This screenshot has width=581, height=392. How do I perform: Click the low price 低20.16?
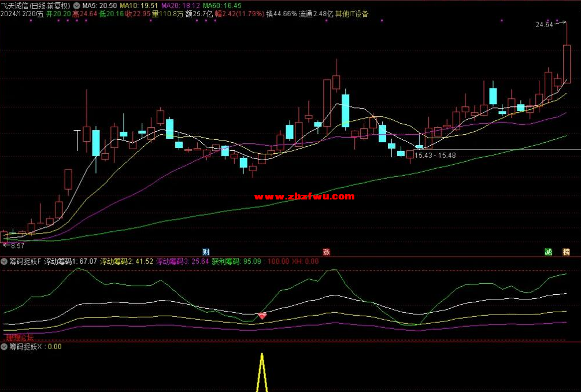pos(111,14)
